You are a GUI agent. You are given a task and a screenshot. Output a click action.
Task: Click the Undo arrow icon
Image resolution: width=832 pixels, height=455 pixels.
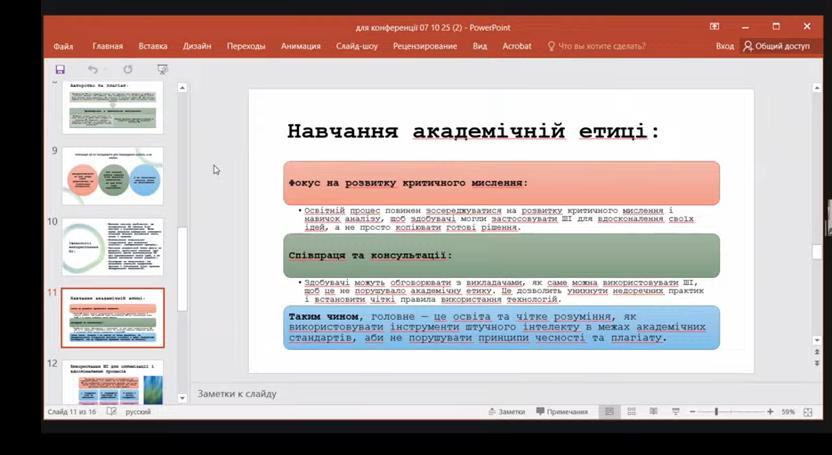coord(92,69)
